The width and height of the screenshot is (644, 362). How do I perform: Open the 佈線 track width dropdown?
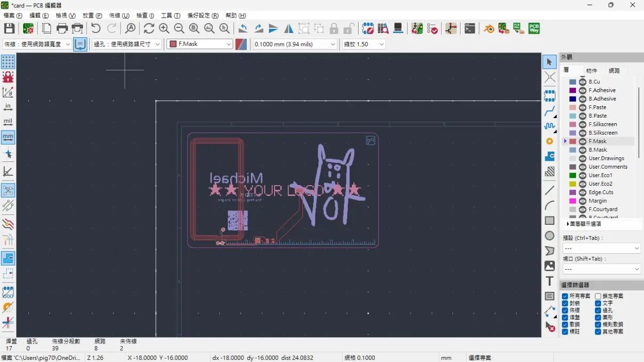click(37, 44)
